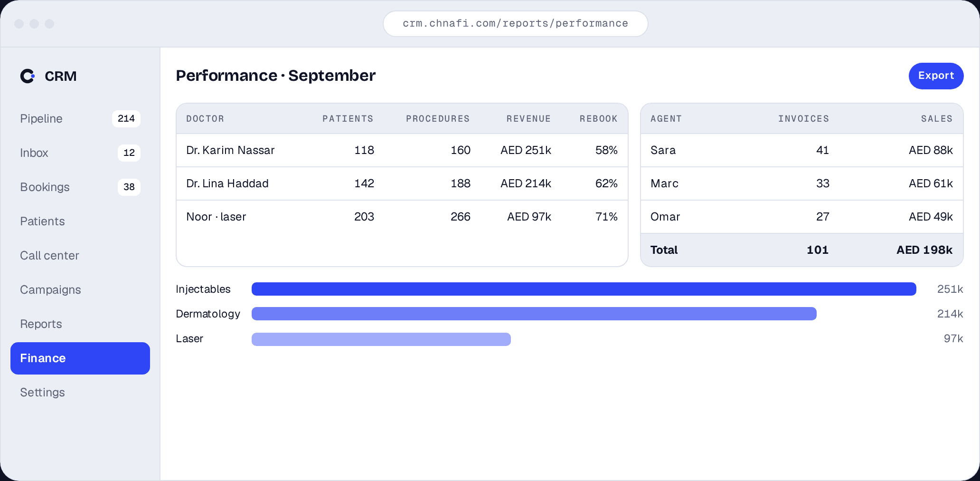980x481 pixels.
Task: Click Noor's 266 procedures value
Action: (460, 217)
